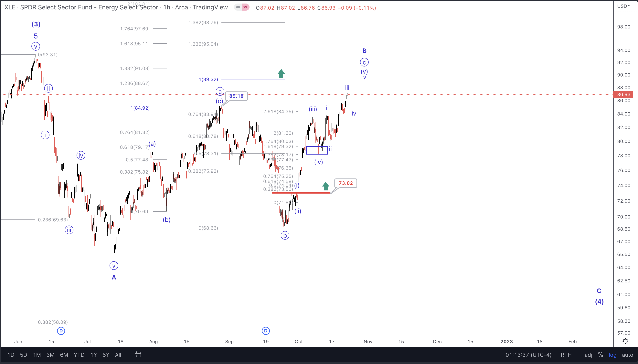Click circled iv wave label
The image size is (638, 364).
coord(81,156)
